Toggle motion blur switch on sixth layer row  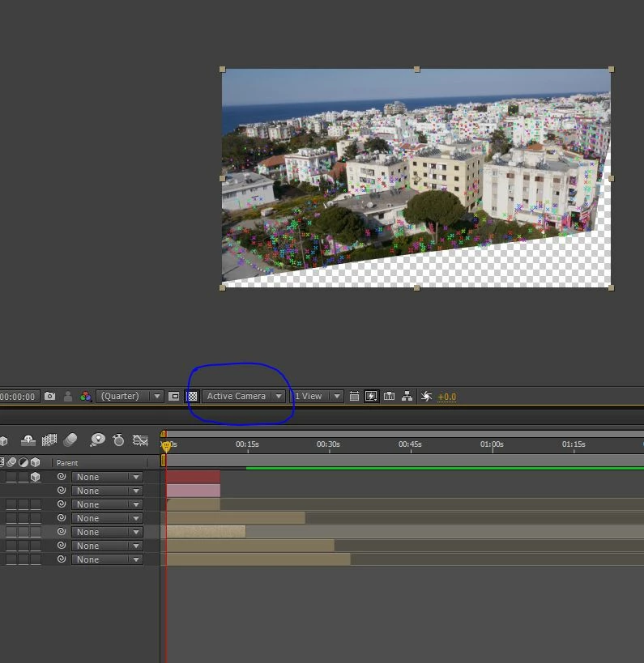(x=11, y=546)
